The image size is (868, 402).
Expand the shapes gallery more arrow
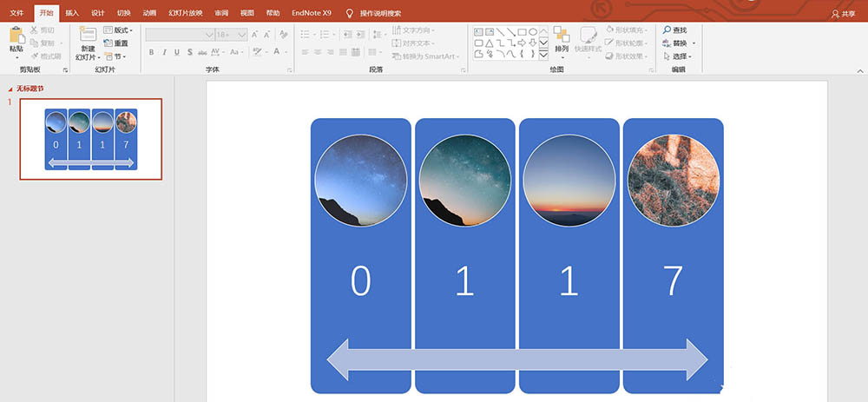543,55
